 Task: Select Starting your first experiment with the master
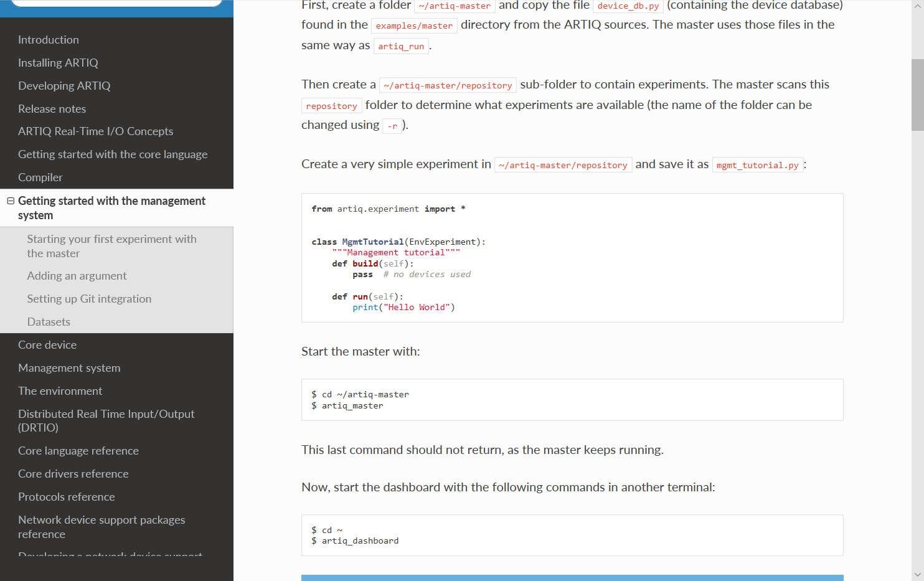coord(111,246)
